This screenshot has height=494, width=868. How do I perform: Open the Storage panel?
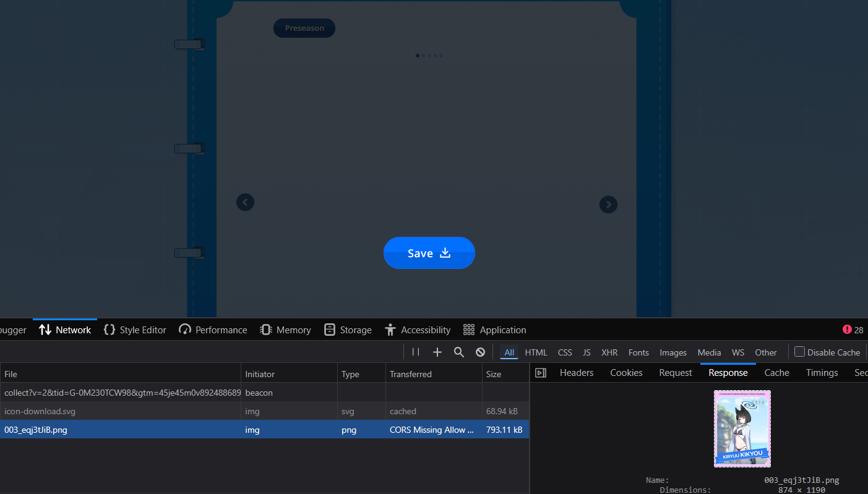pos(348,330)
